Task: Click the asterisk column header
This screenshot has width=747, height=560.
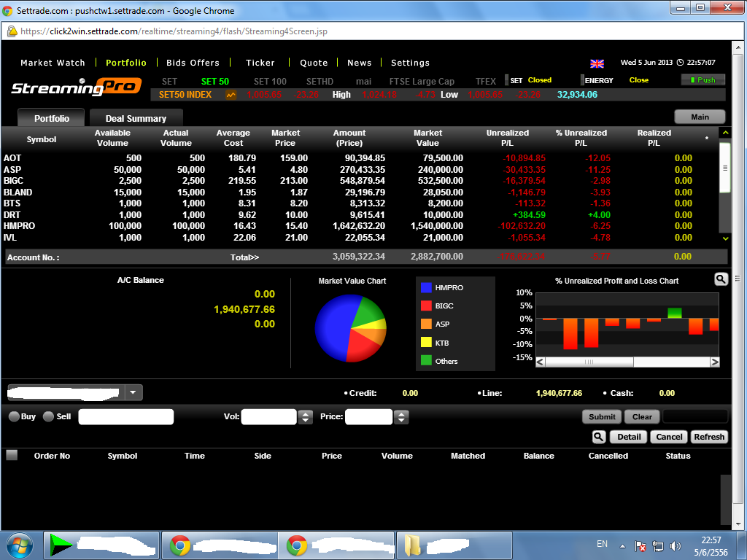Action: [706, 139]
